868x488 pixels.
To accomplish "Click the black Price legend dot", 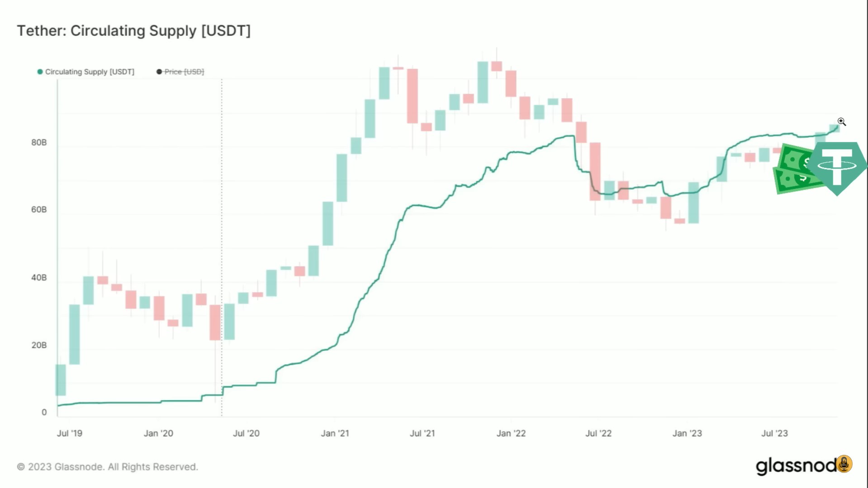I will coord(159,72).
